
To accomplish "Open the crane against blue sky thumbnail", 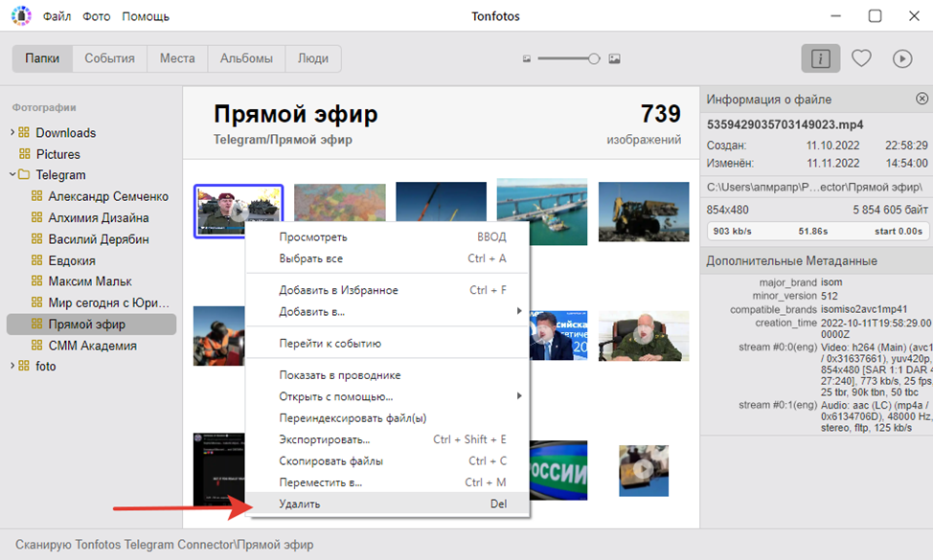I will [441, 202].
